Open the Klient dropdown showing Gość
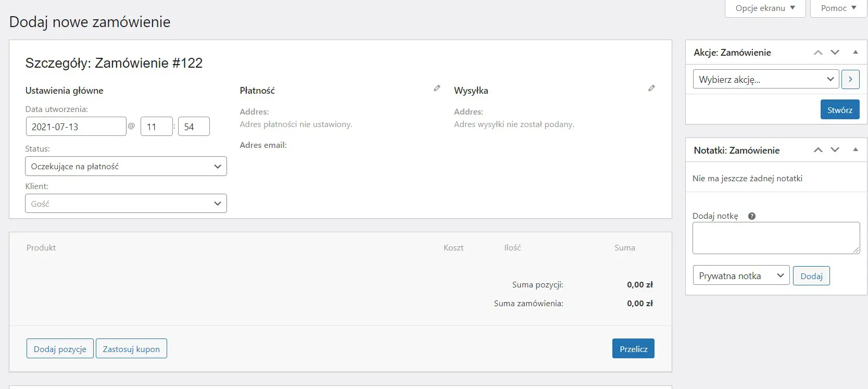The height and width of the screenshot is (389, 868). (x=126, y=204)
